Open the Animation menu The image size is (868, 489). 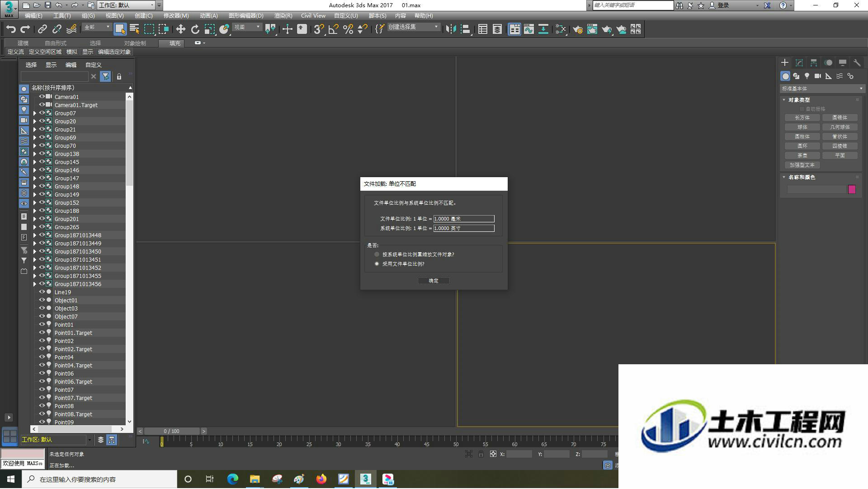pos(208,15)
